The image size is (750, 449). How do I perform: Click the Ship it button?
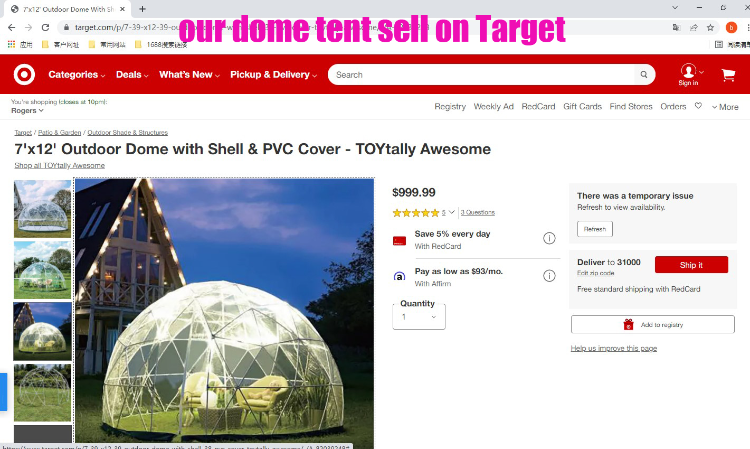[x=691, y=265]
